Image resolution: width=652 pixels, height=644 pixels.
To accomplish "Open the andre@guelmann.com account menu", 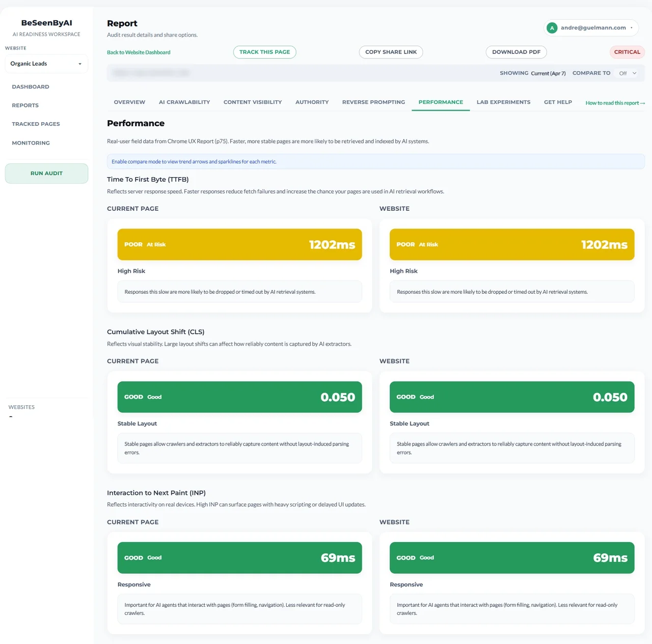I will click(591, 28).
